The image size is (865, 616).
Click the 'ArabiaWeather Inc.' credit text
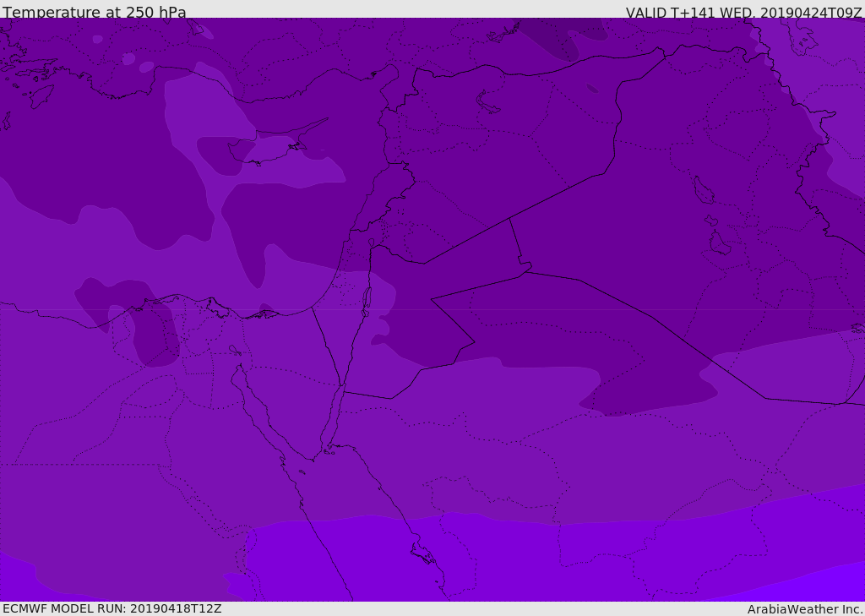pos(805,609)
